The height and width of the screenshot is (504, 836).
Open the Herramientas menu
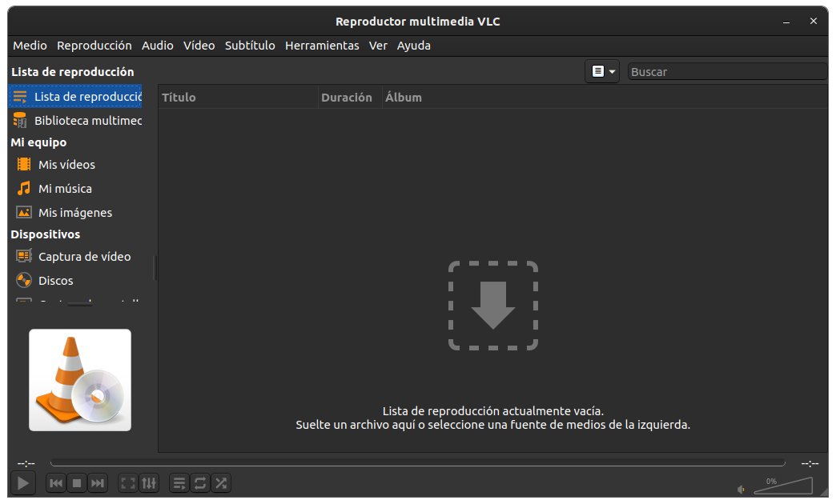(x=322, y=46)
